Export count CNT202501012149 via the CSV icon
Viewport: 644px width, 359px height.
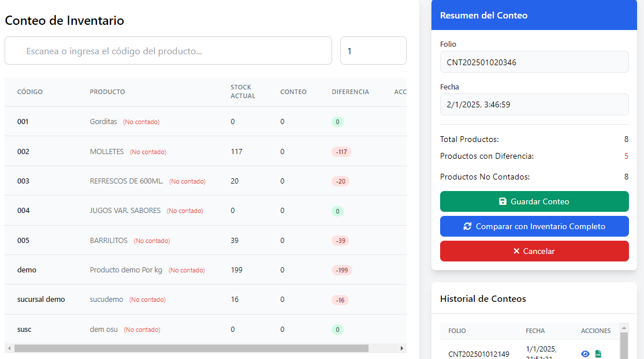[598, 354]
